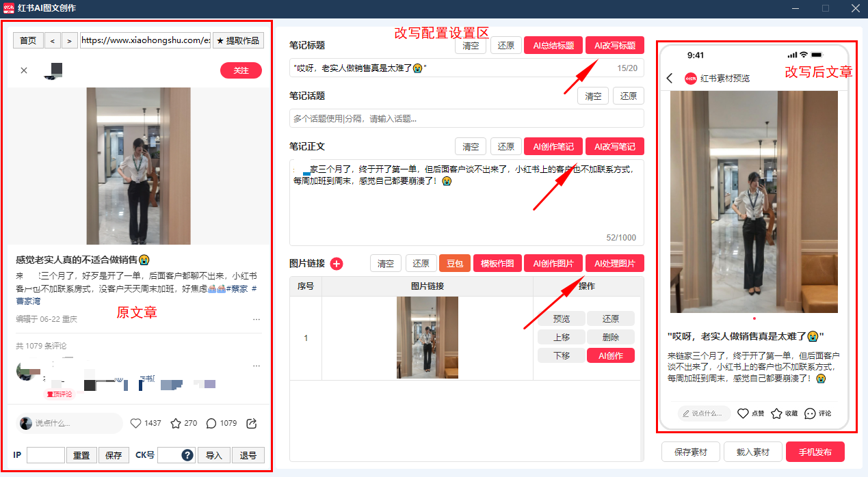
Task: Click inside the IP input field
Action: click(x=45, y=454)
